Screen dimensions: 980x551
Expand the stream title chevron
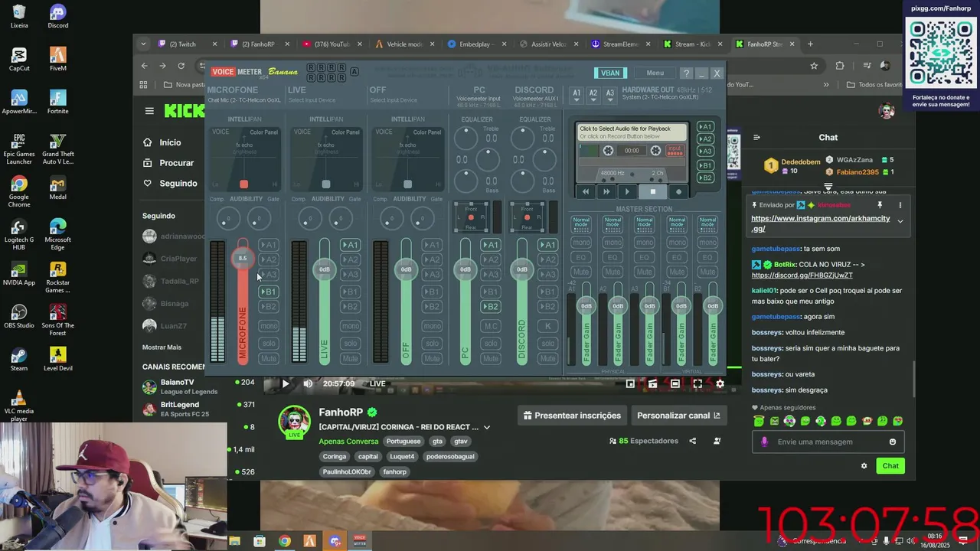tap(487, 427)
